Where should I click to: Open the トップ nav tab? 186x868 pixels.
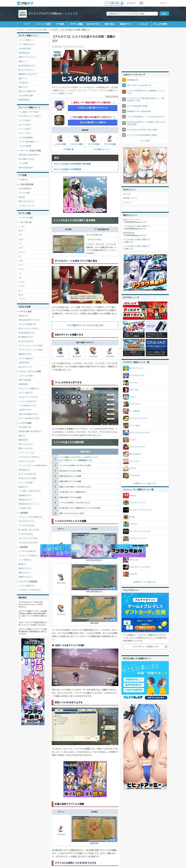(x=27, y=24)
